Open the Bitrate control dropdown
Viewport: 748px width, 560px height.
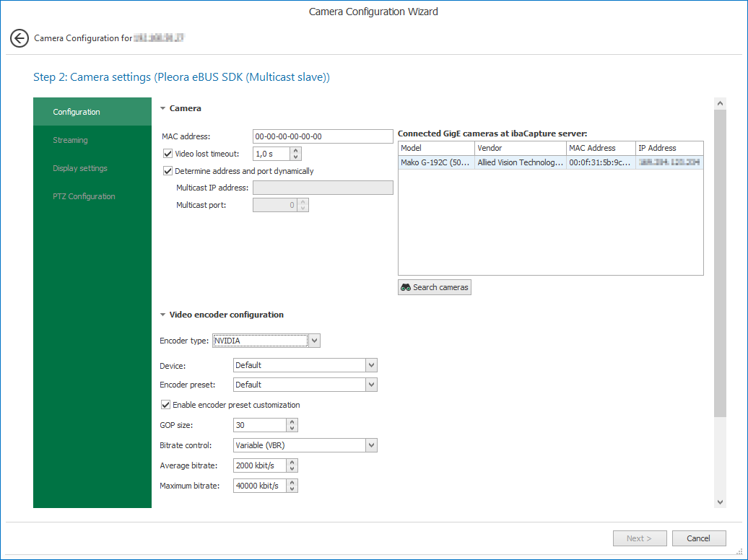point(371,445)
